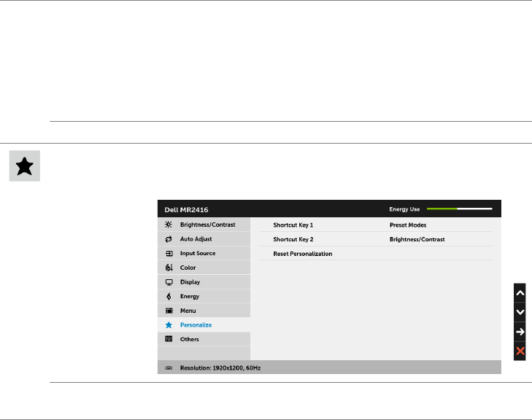Open the Menu settings entry
Viewport: 532px width, 420px height.
point(204,311)
